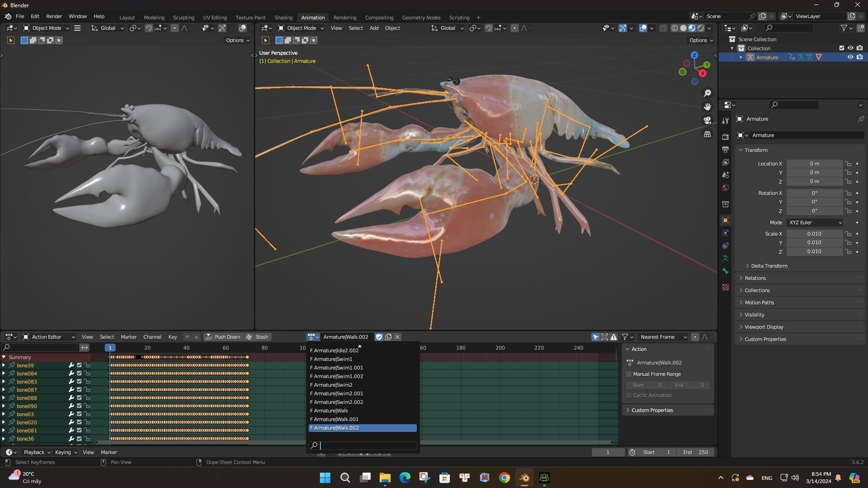The height and width of the screenshot is (488, 868).
Task: Open the Render menu
Action: pos(54,16)
